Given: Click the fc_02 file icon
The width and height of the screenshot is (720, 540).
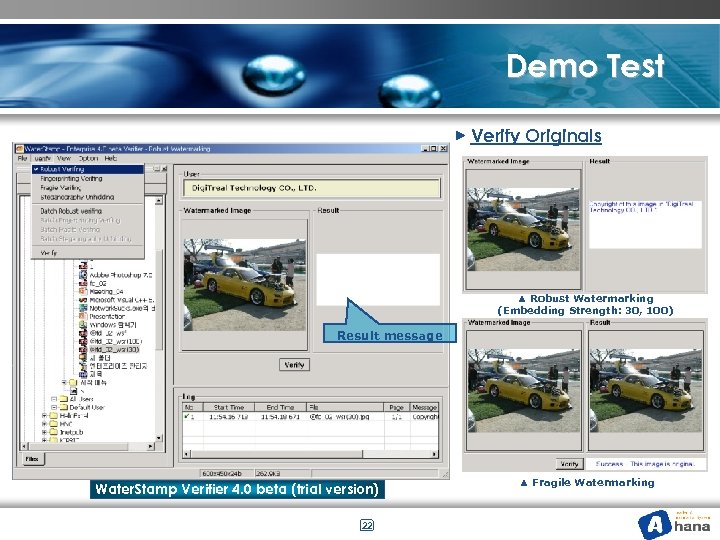Looking at the screenshot, I should tap(83, 283).
